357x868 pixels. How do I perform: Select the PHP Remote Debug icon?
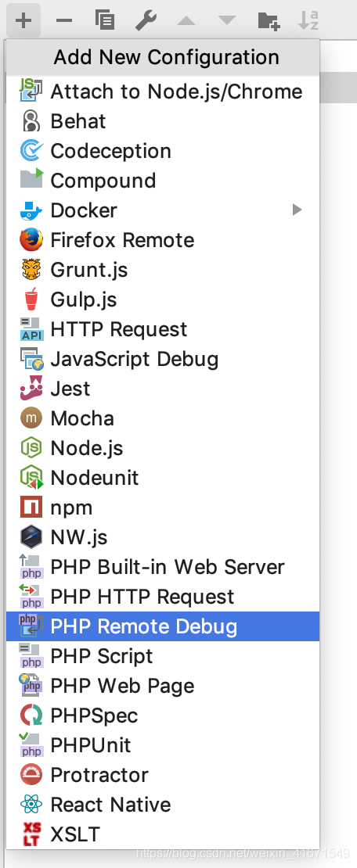pyautogui.click(x=31, y=626)
